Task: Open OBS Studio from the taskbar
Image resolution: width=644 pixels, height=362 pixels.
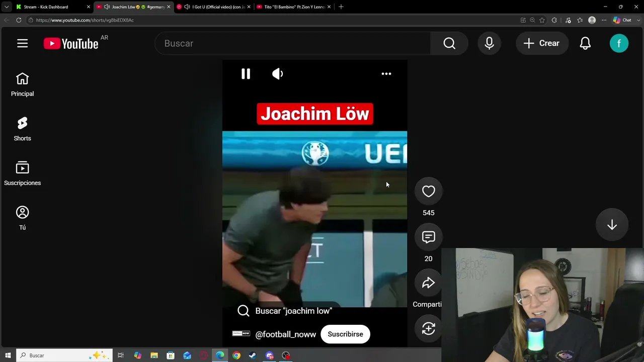Action: [286, 355]
